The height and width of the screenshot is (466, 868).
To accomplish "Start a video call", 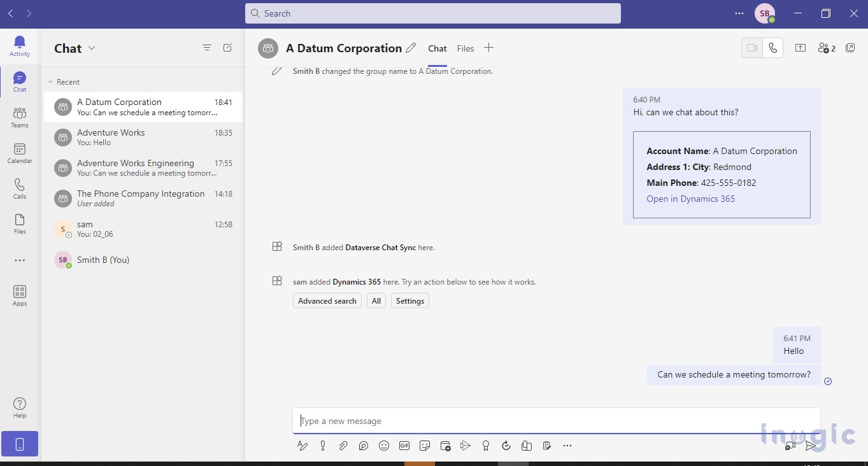I will coord(752,48).
